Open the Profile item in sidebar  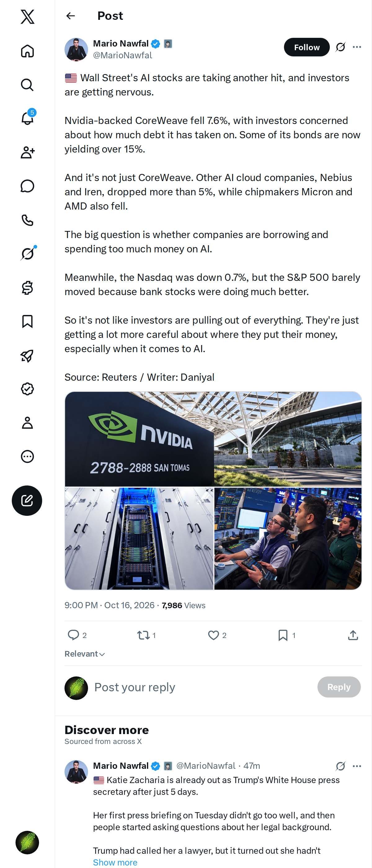point(27,423)
